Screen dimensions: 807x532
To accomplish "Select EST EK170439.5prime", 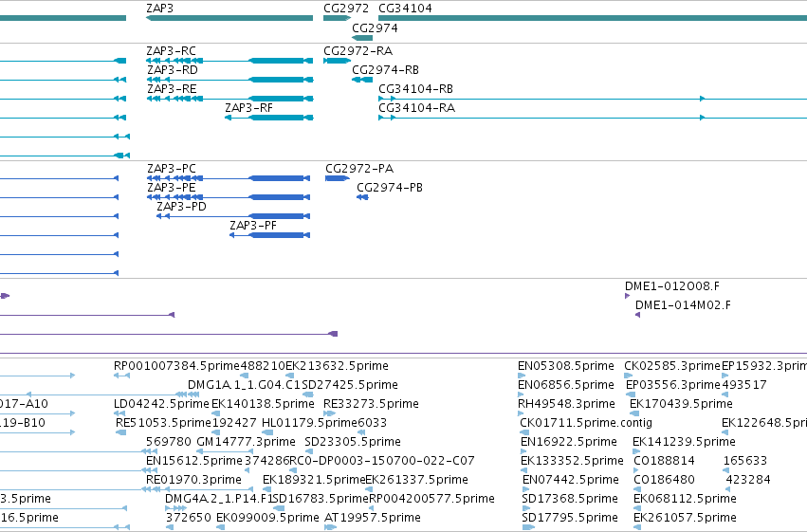I will (682, 404).
